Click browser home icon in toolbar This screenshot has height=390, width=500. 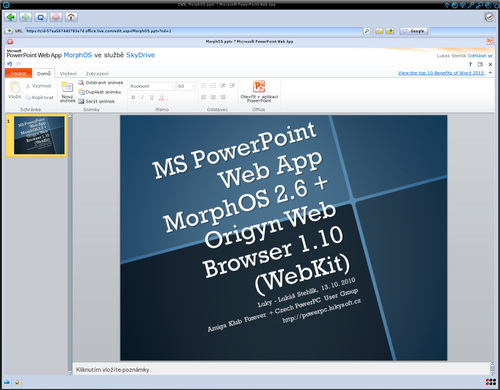coord(71,17)
